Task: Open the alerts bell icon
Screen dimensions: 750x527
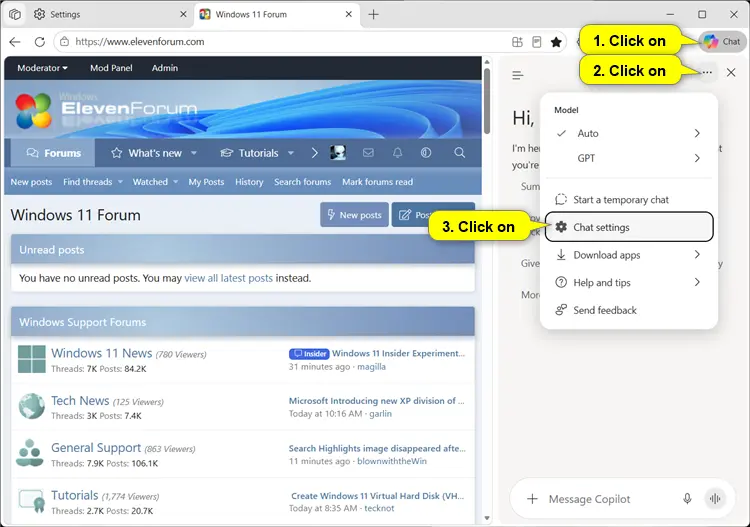Action: point(397,153)
